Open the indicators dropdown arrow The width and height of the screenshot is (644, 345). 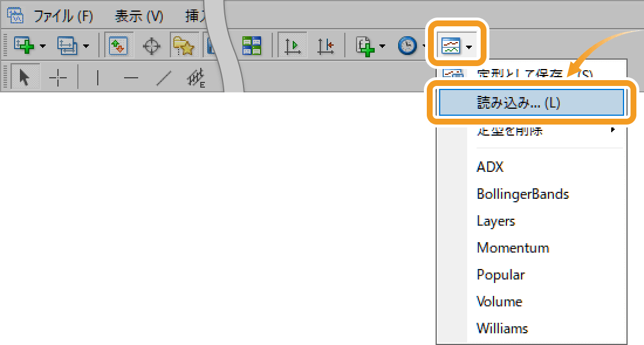382,46
